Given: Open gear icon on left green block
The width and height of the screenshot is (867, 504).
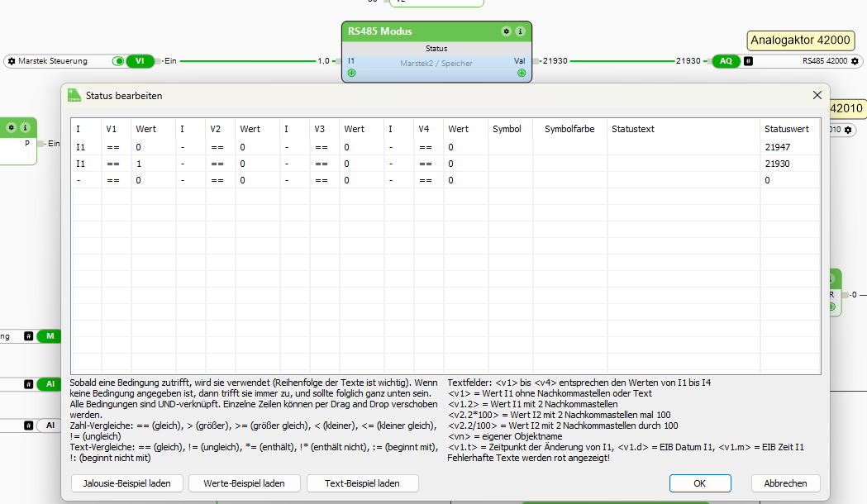Looking at the screenshot, I should pos(11,128).
